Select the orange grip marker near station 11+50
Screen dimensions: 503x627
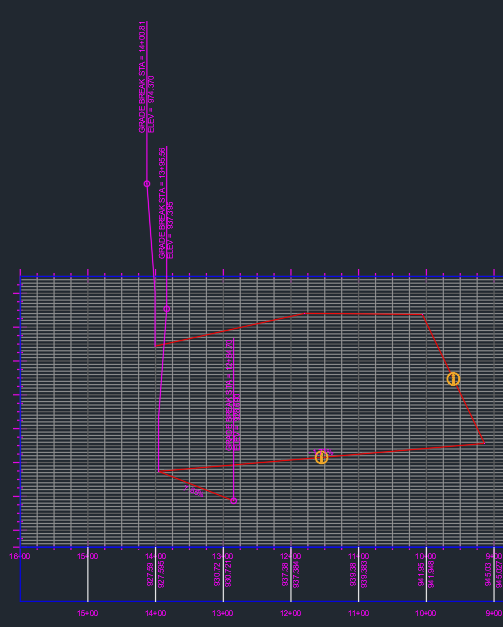[x=321, y=457]
